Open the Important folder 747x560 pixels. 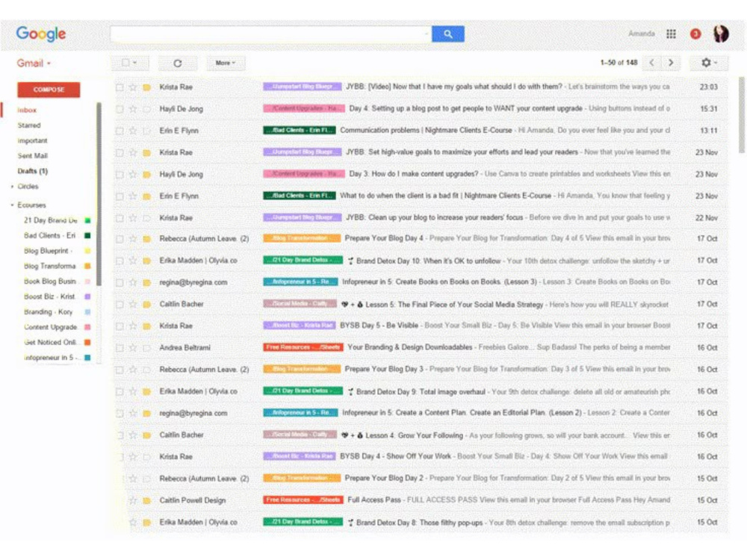[x=32, y=140]
